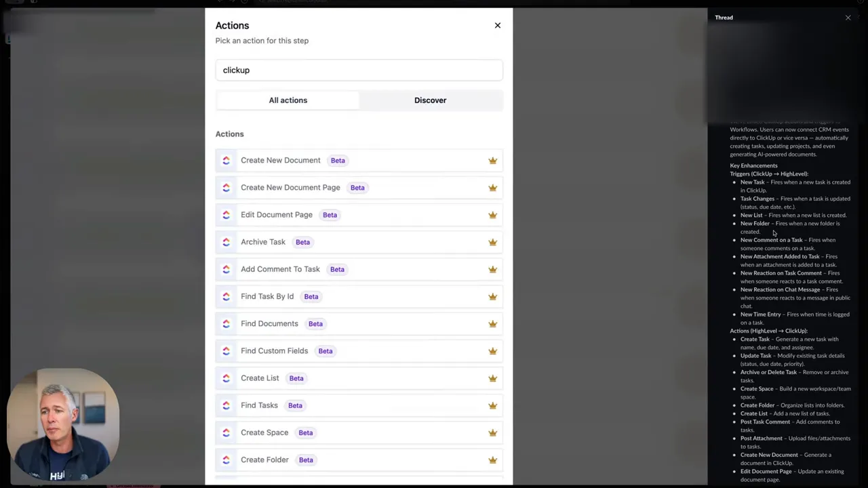Click ClickUp icon beside Find Task By Id

(226, 296)
